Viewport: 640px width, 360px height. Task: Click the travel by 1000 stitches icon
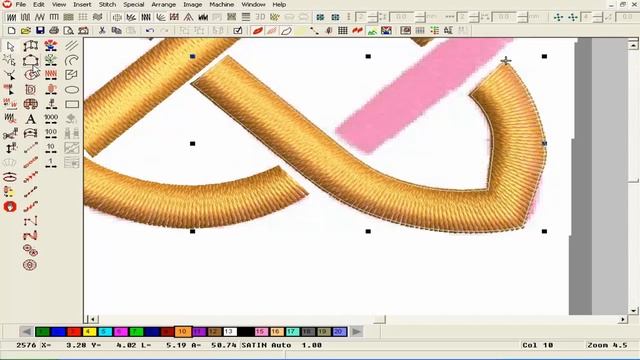pyautogui.click(x=51, y=119)
